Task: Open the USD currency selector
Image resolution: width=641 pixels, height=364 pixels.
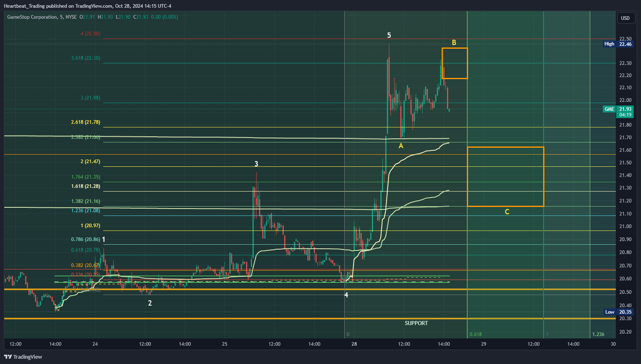Action: point(625,18)
